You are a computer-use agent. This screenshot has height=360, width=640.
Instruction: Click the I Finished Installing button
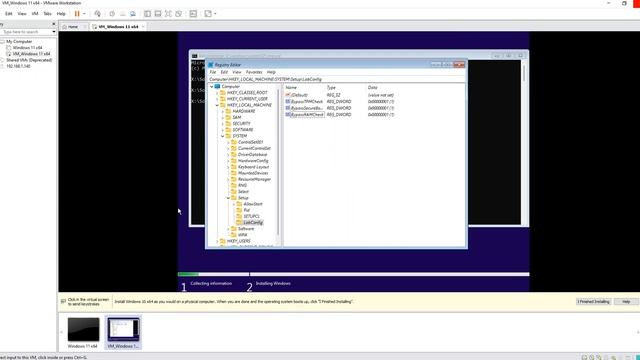point(593,302)
